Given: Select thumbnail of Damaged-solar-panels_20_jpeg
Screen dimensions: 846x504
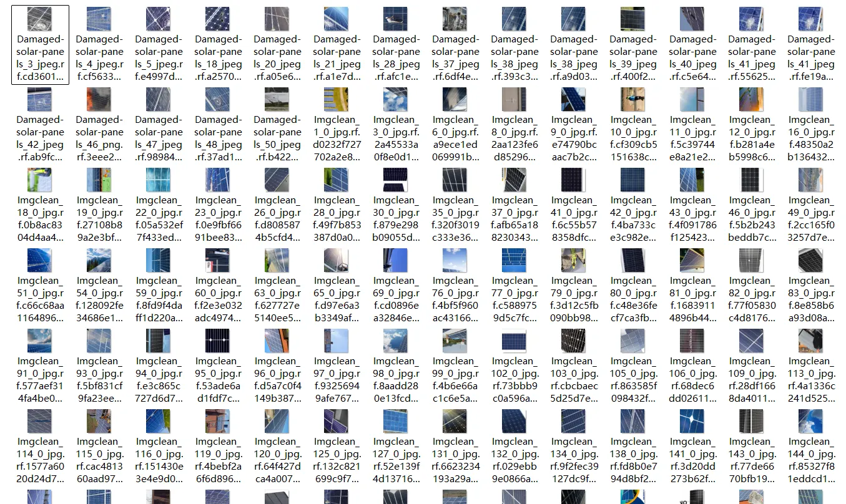Looking at the screenshot, I should click(277, 19).
